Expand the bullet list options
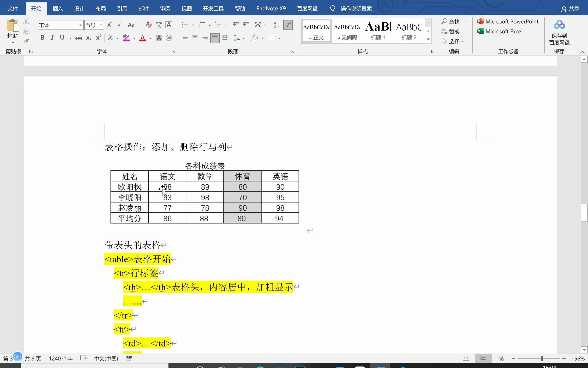The height and width of the screenshot is (368, 588). click(x=193, y=25)
